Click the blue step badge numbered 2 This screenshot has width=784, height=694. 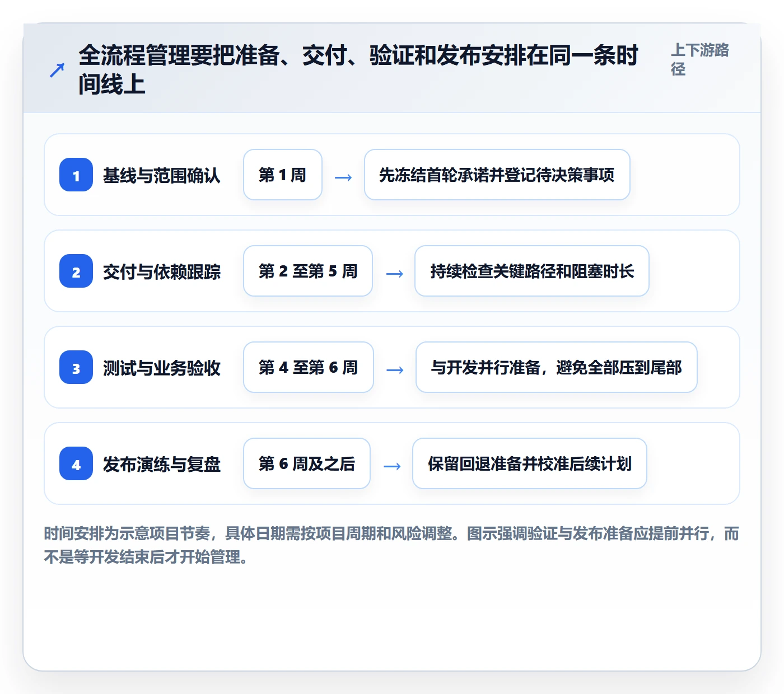[x=76, y=271]
